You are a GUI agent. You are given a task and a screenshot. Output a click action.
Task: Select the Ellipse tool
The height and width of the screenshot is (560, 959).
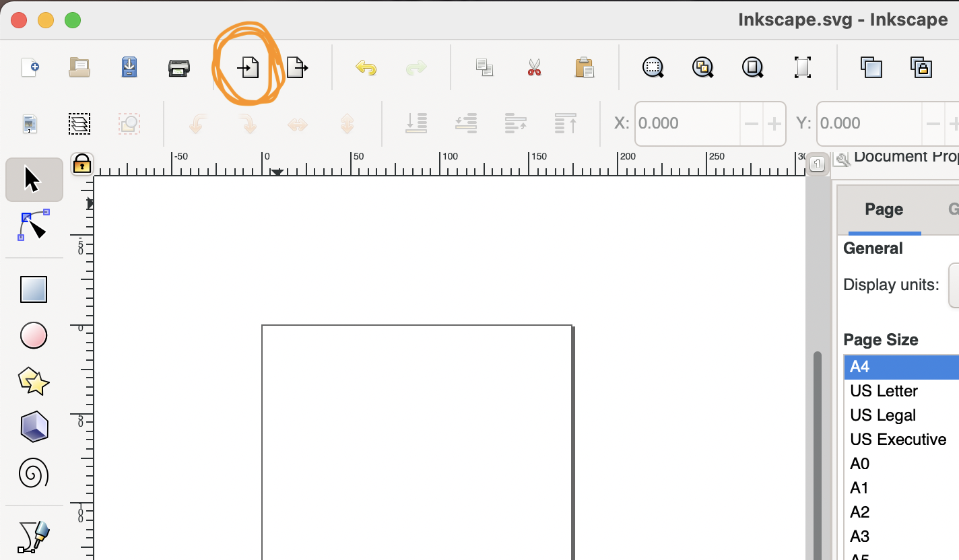pos(34,335)
